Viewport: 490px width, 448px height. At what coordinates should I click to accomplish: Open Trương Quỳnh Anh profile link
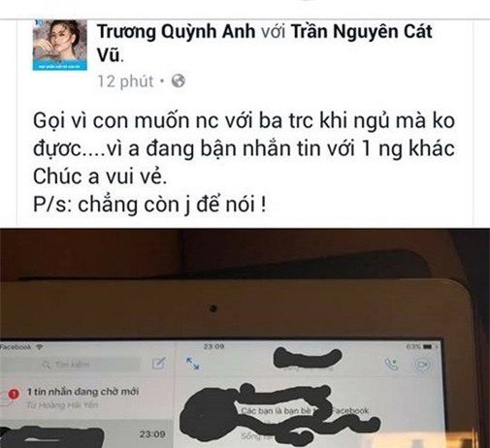(x=176, y=32)
